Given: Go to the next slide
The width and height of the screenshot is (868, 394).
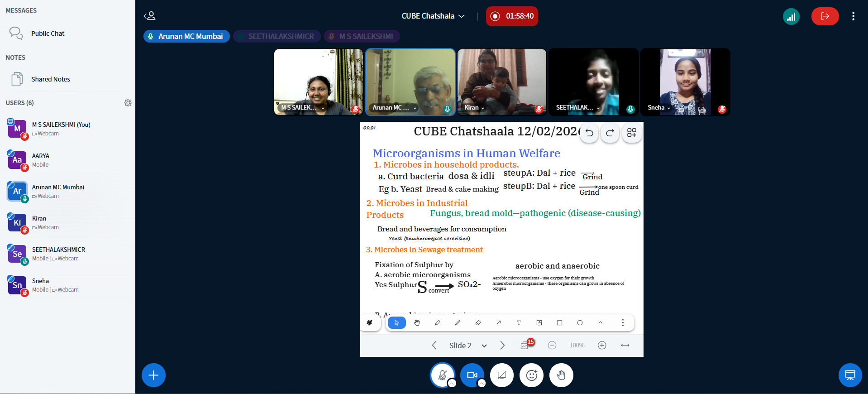Looking at the screenshot, I should (x=502, y=346).
